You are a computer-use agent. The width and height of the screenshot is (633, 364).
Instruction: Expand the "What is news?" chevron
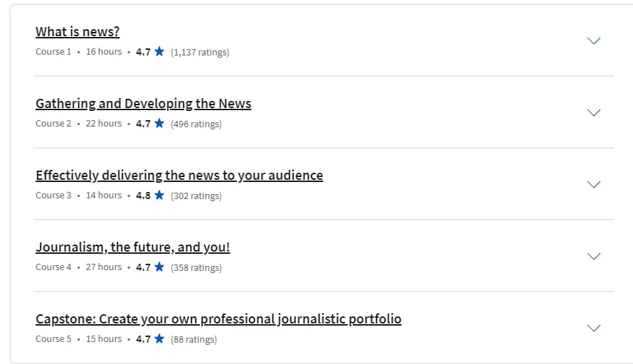click(593, 41)
